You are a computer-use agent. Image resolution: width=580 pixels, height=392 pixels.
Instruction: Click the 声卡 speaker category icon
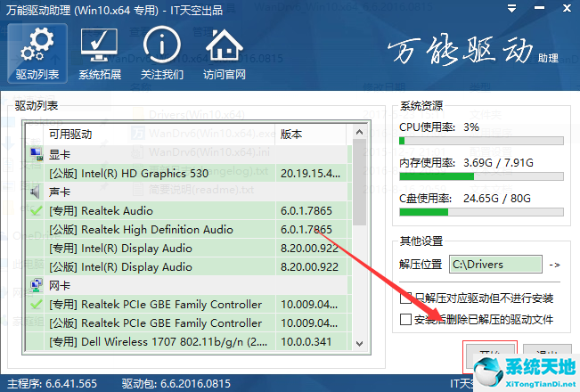(36, 192)
